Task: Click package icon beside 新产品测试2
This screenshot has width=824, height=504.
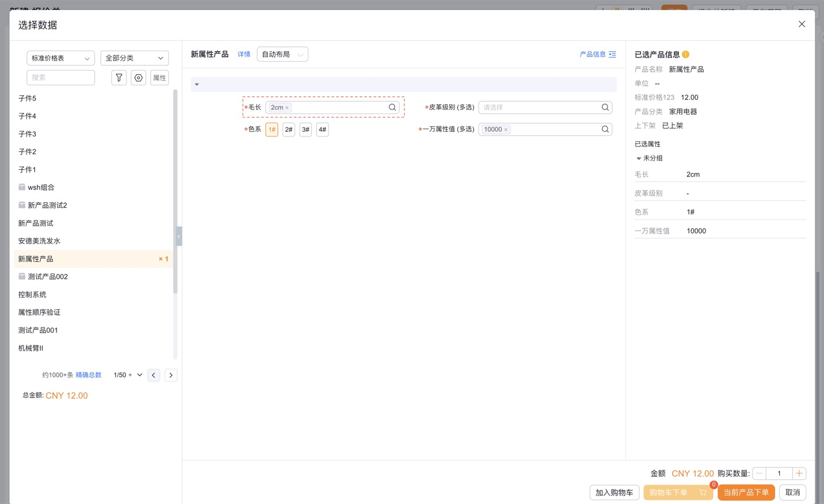Action: tap(22, 205)
